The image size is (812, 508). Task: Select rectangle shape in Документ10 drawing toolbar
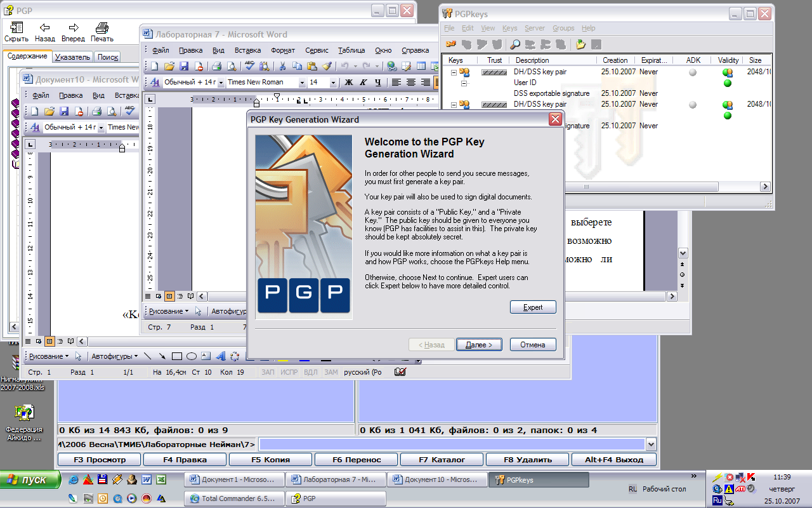[177, 356]
